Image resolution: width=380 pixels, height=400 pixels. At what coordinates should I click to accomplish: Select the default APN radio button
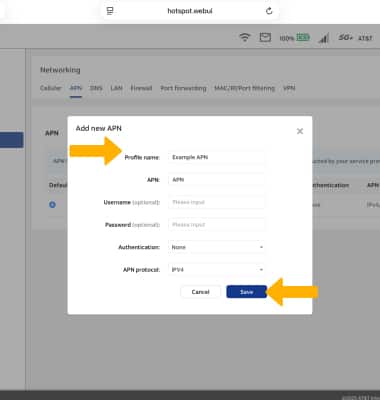coord(52,204)
